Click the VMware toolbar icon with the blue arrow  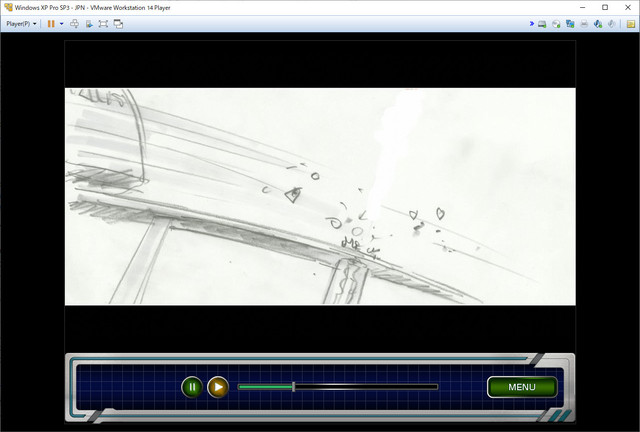89,24
